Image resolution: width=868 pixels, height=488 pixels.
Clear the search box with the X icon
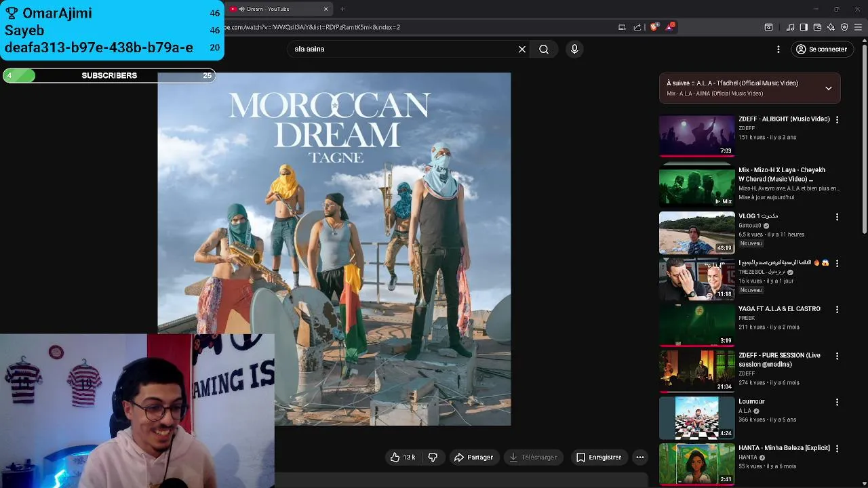pyautogui.click(x=522, y=49)
